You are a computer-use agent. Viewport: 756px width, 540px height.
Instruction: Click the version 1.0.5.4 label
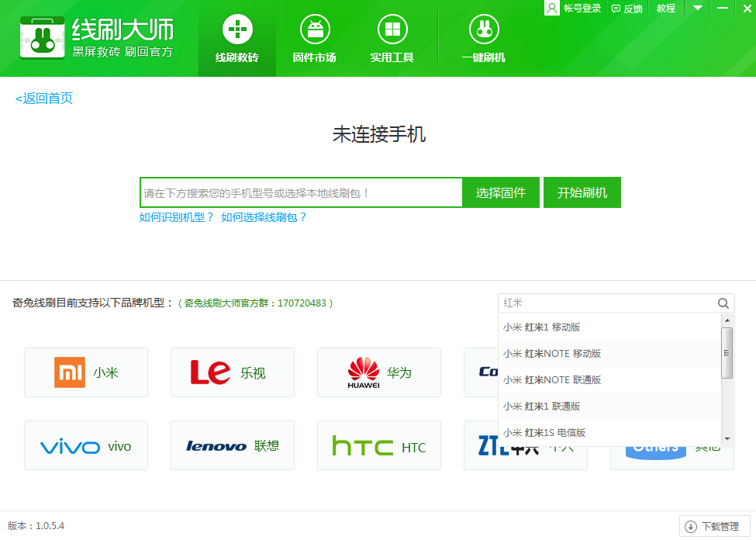click(36, 526)
